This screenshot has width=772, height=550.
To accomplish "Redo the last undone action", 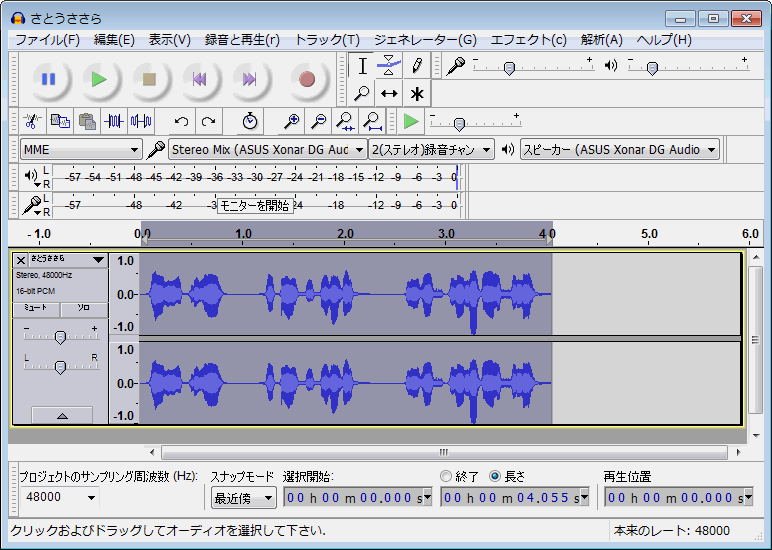I will click(x=208, y=121).
